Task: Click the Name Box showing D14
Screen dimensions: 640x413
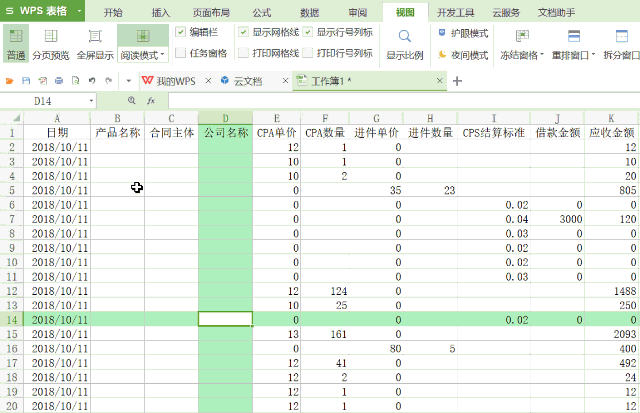Action: [43, 101]
